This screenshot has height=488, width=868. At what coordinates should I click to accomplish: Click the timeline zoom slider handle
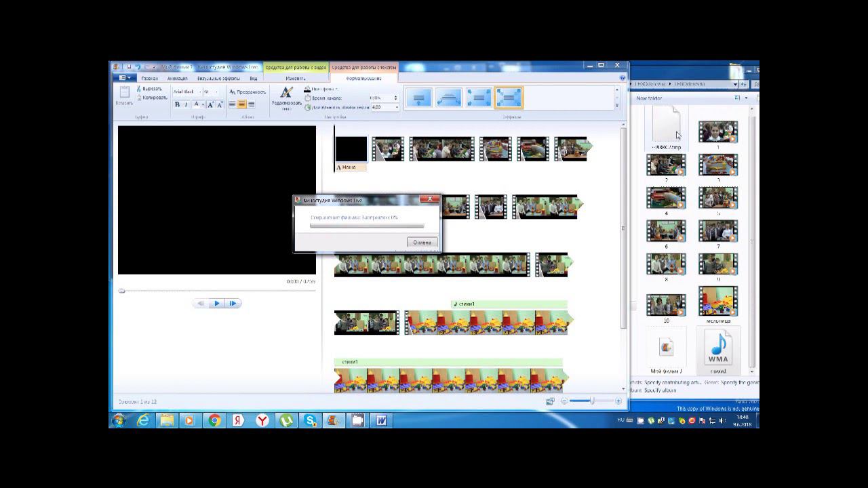[592, 401]
